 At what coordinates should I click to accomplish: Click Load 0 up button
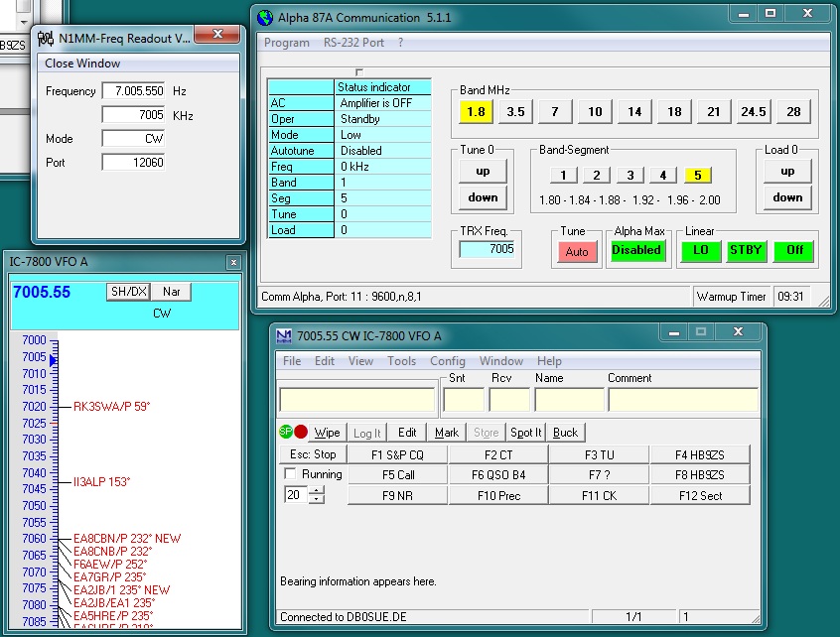[787, 172]
